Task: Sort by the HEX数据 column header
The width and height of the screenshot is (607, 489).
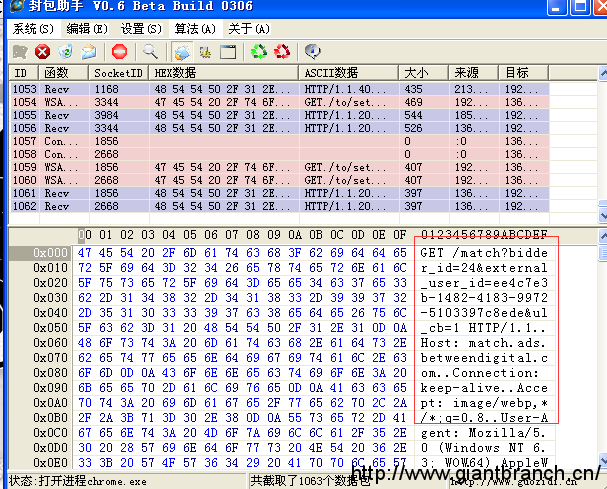Action: click(x=224, y=73)
